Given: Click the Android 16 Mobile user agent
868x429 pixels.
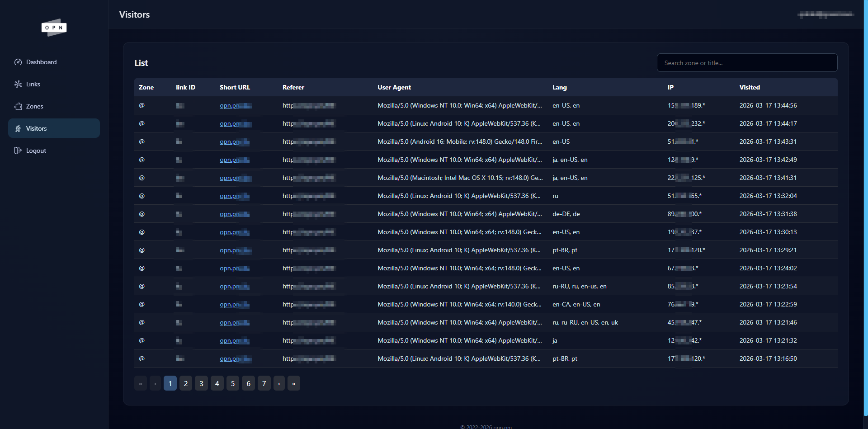Looking at the screenshot, I should [x=460, y=141].
